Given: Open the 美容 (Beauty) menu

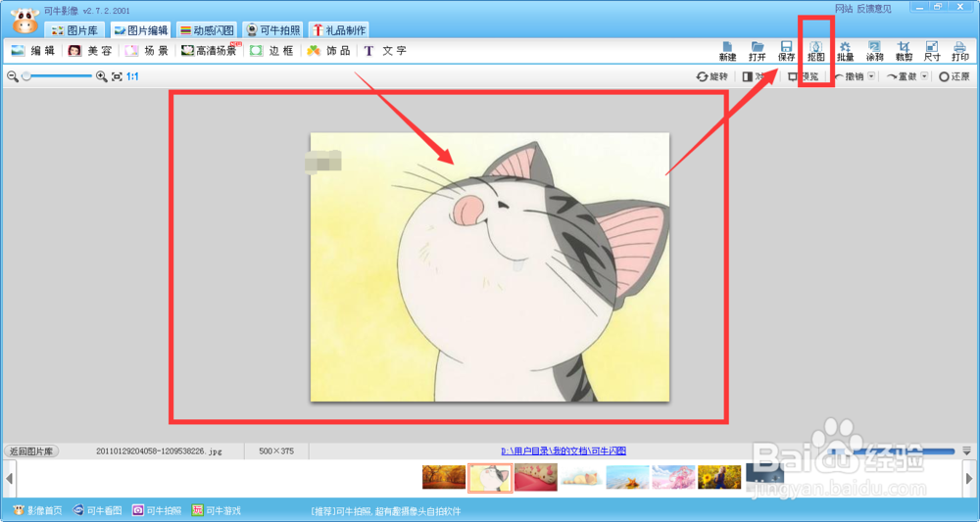Looking at the screenshot, I should point(90,51).
